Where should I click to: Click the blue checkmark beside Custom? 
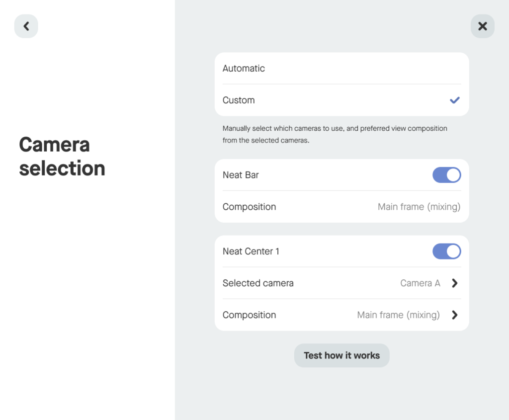point(454,100)
